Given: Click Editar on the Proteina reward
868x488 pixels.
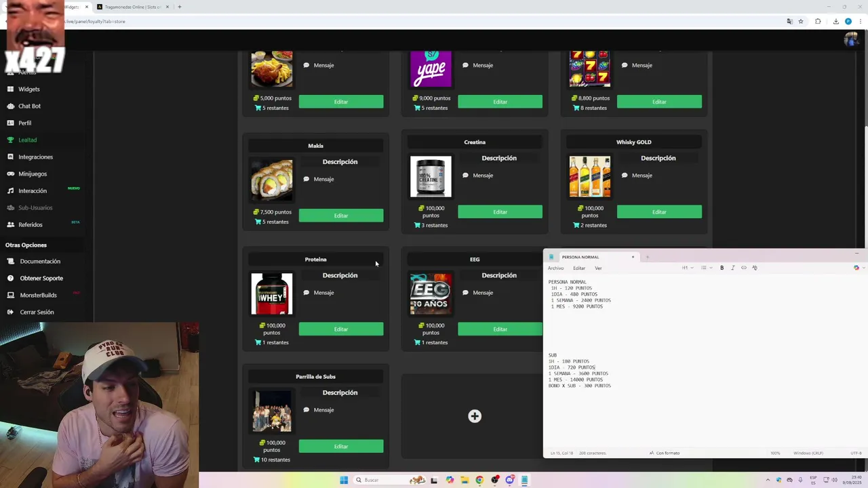Looking at the screenshot, I should (341, 329).
